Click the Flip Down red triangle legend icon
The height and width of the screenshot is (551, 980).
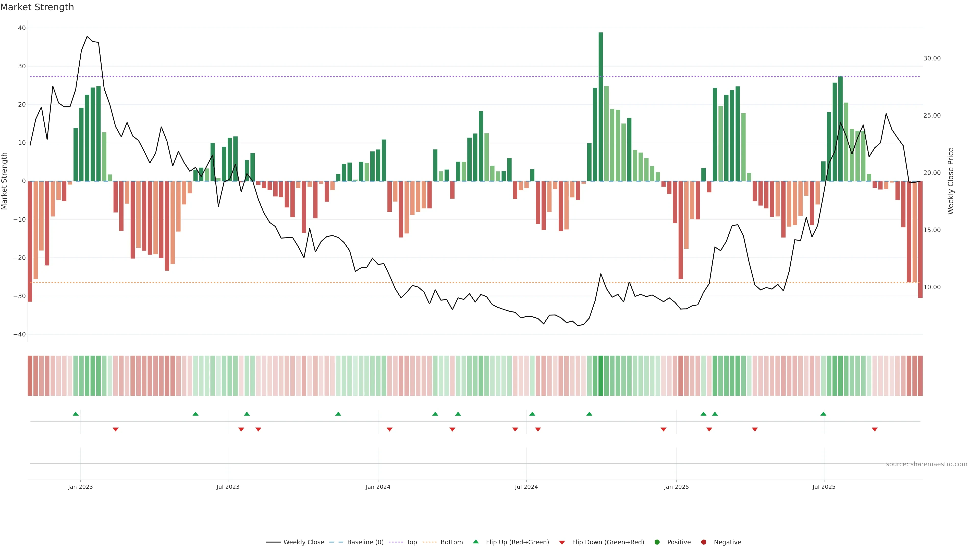pyautogui.click(x=562, y=543)
